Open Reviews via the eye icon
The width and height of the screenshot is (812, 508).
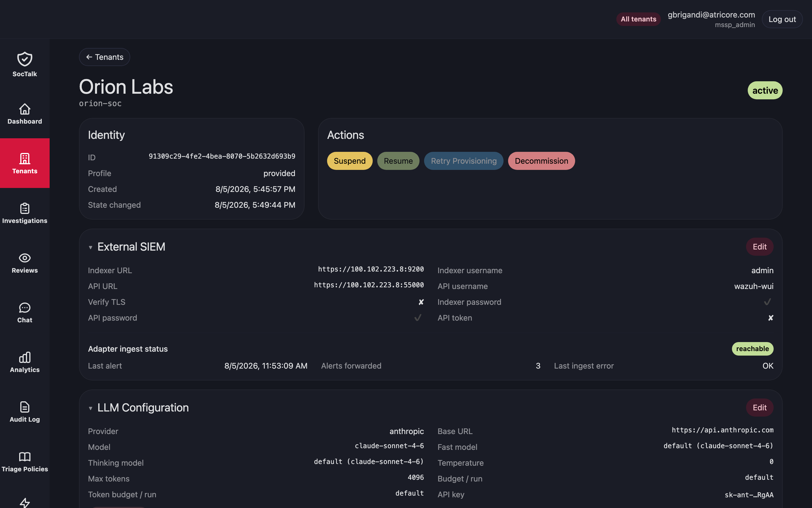point(25,258)
